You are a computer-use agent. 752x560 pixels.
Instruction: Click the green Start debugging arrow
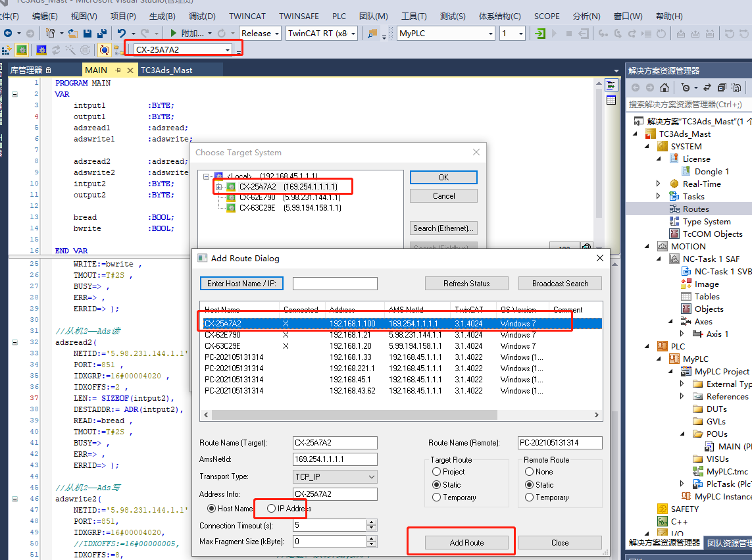174,34
